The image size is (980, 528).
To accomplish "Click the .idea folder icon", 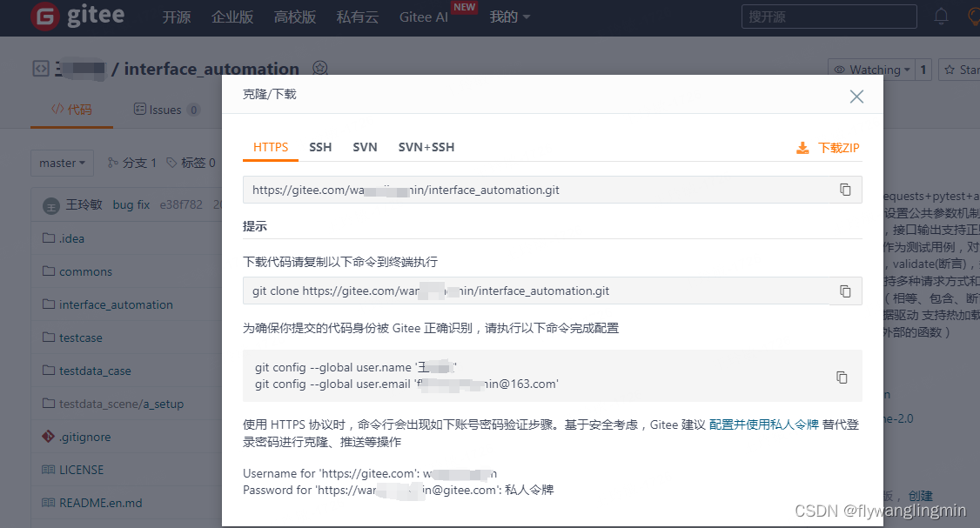I will (x=49, y=238).
